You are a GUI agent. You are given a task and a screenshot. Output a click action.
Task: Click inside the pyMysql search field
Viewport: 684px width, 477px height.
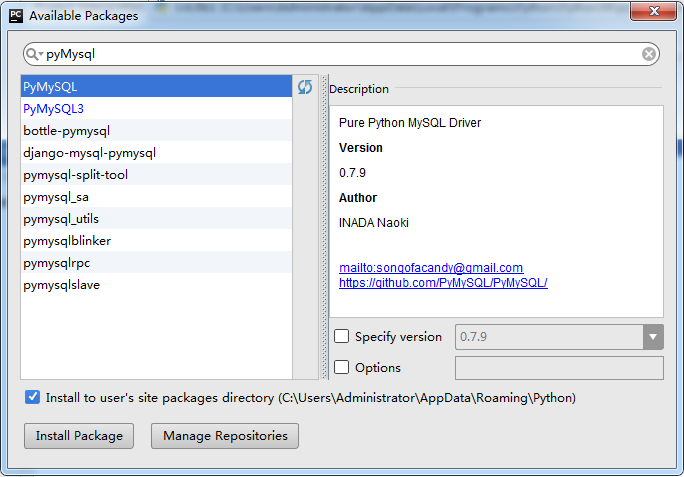(342, 54)
